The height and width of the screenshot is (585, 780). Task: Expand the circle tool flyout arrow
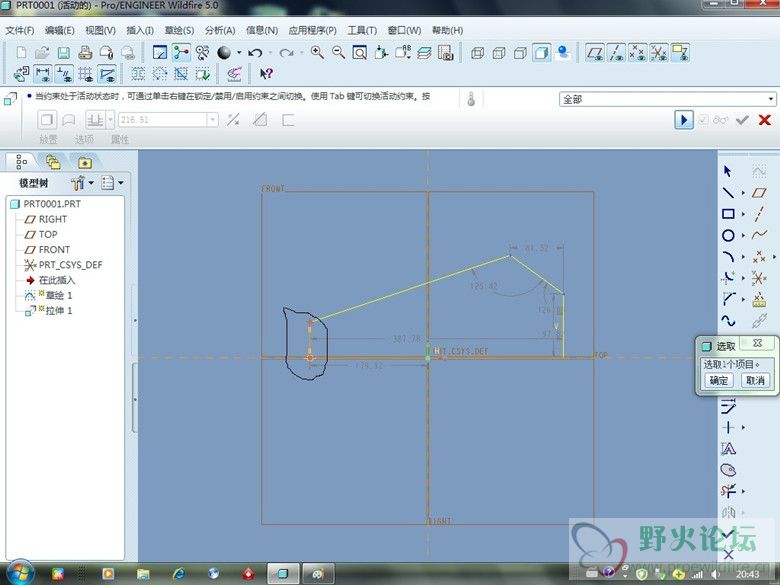pos(743,236)
